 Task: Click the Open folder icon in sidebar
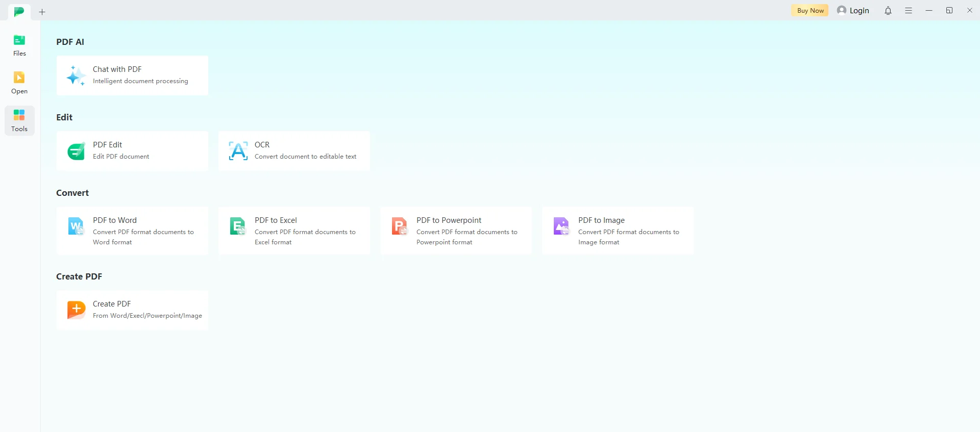point(19,78)
